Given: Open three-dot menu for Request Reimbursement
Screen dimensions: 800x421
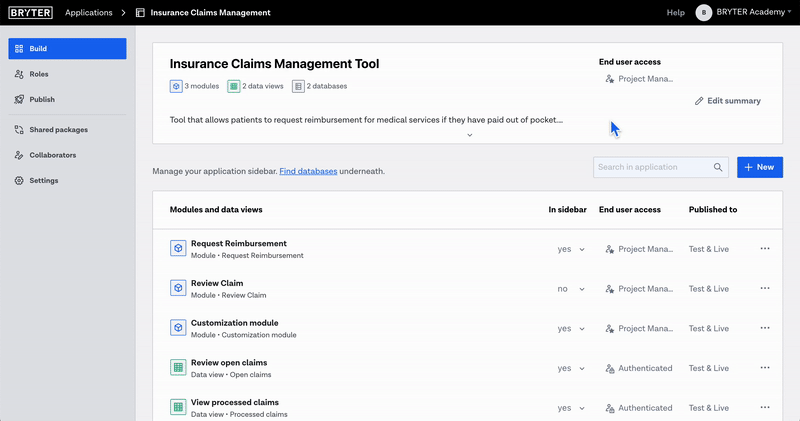Looking at the screenshot, I should [x=765, y=248].
